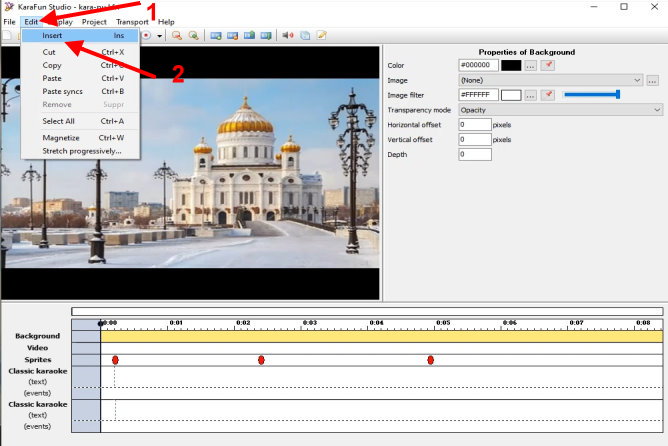Click the pin icon in Image filter row
Viewport: 668px width, 446px height.
(x=548, y=95)
